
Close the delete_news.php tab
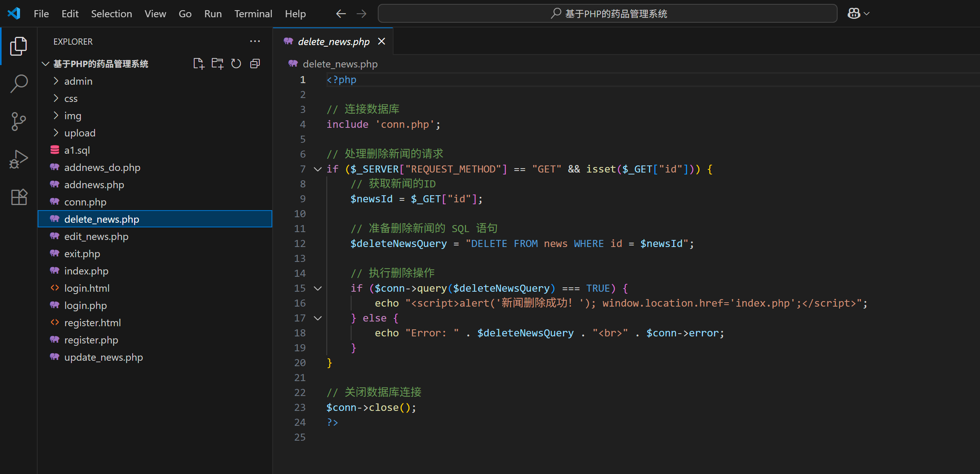[381, 41]
